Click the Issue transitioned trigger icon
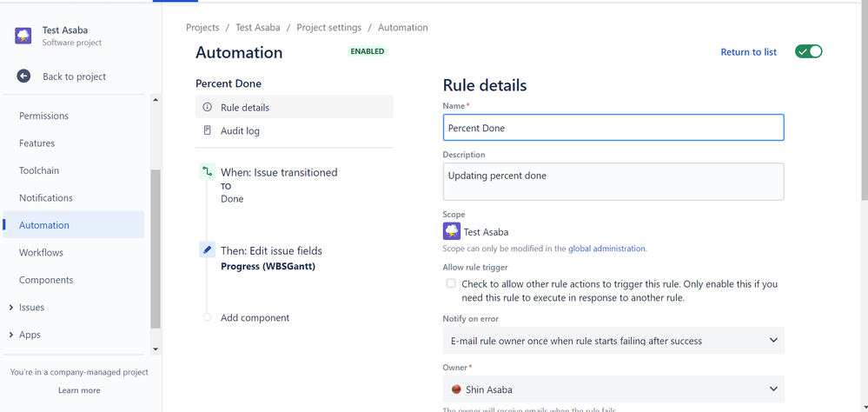This screenshot has height=412, width=868. 207,172
